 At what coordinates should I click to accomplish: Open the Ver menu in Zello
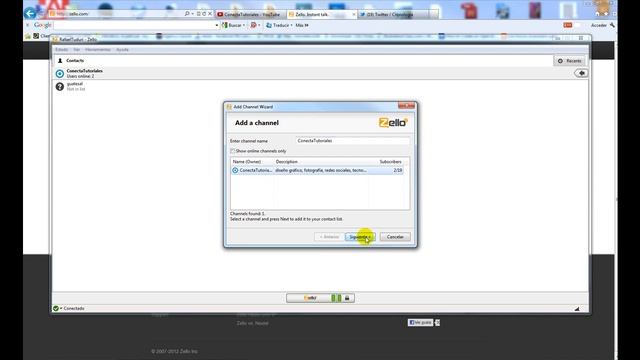click(76, 50)
